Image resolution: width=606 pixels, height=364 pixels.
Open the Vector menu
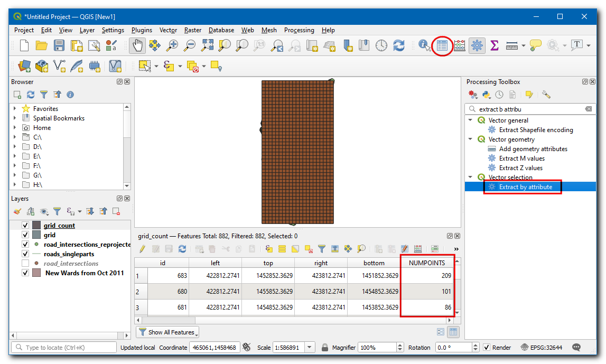point(168,30)
